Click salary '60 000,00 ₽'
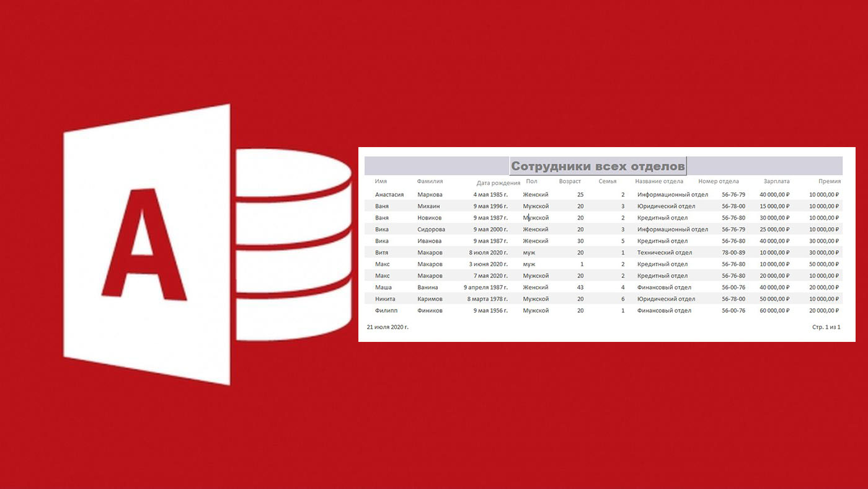 [774, 310]
